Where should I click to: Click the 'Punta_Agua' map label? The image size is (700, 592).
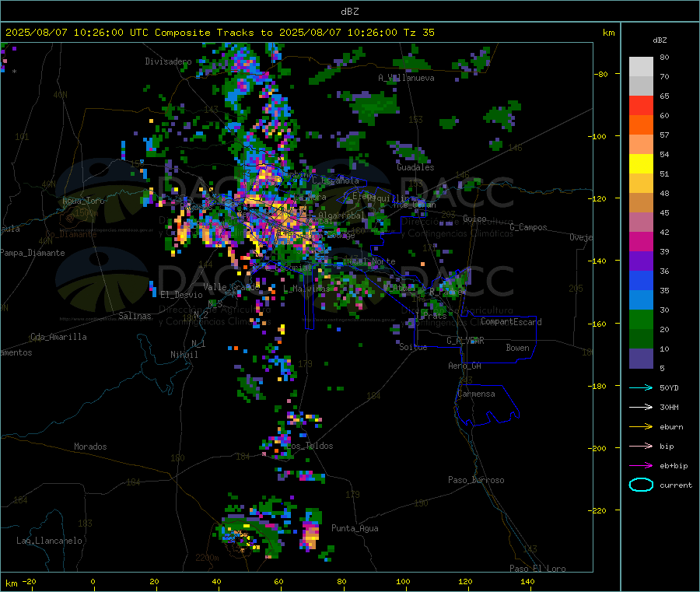pyautogui.click(x=355, y=528)
